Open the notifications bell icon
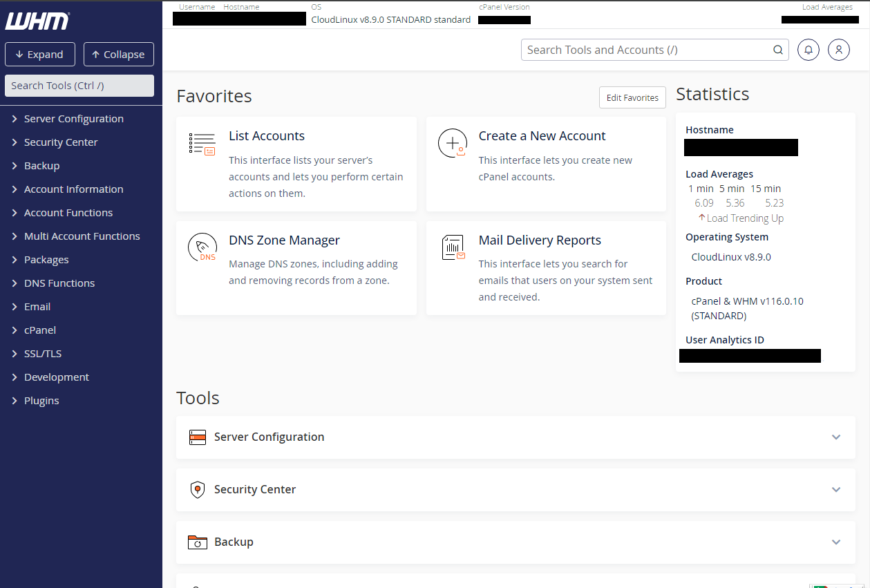870x588 pixels. coord(808,50)
